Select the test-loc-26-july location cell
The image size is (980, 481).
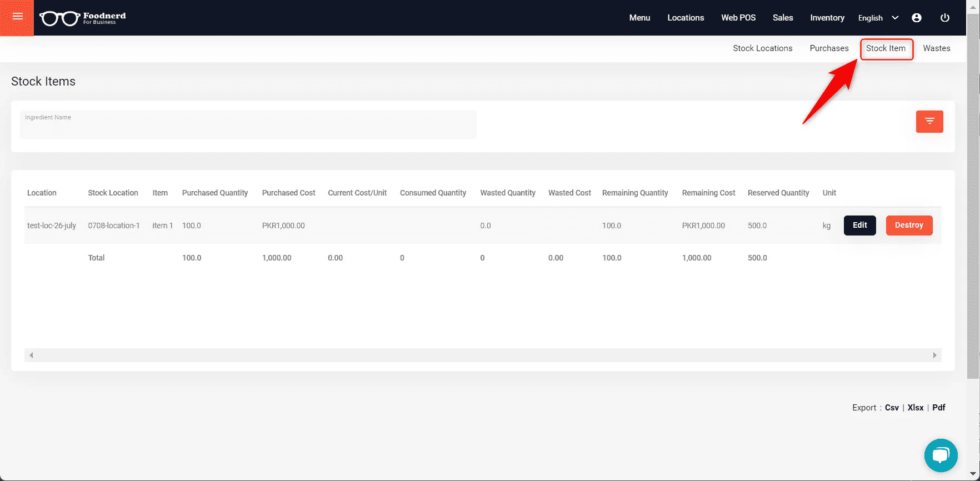pos(52,226)
